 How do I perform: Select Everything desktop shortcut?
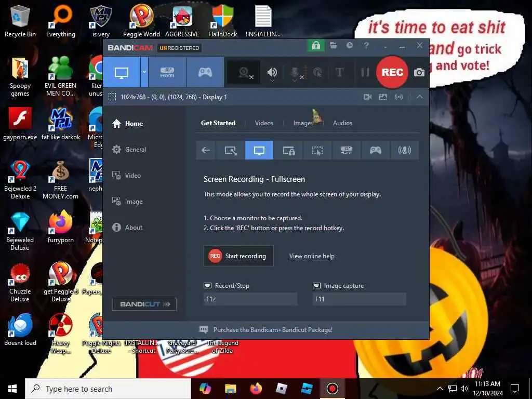pyautogui.click(x=61, y=21)
